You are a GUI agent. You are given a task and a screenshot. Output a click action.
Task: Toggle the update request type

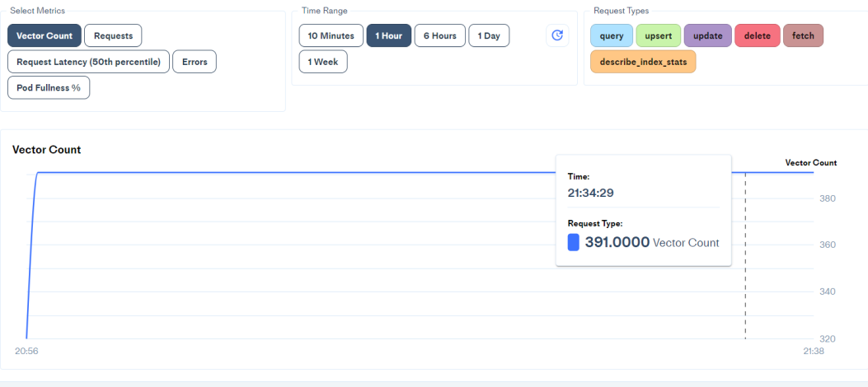[708, 35]
